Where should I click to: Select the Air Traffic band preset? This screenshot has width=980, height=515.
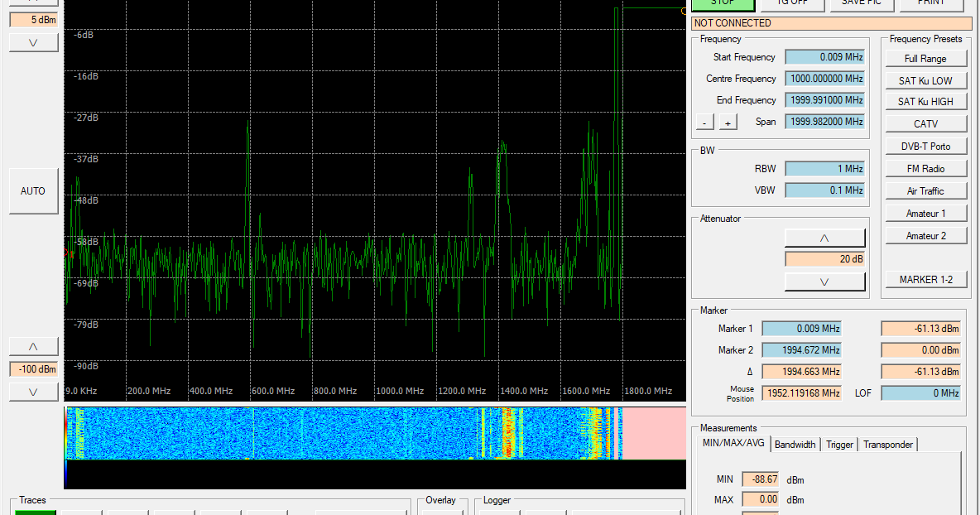click(x=925, y=190)
